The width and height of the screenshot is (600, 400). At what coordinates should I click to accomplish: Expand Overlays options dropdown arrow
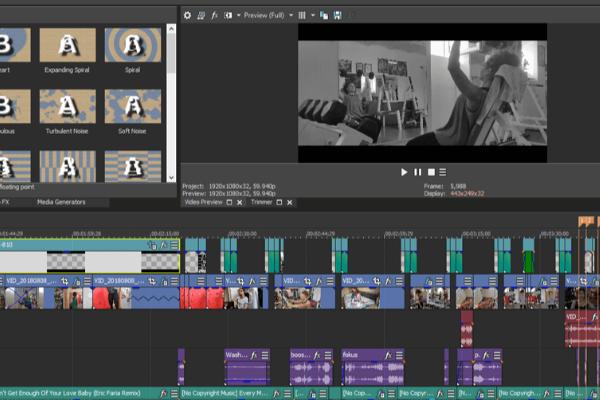click(x=313, y=15)
